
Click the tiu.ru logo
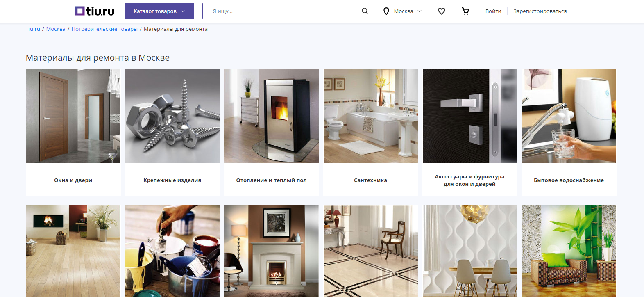[x=95, y=11]
